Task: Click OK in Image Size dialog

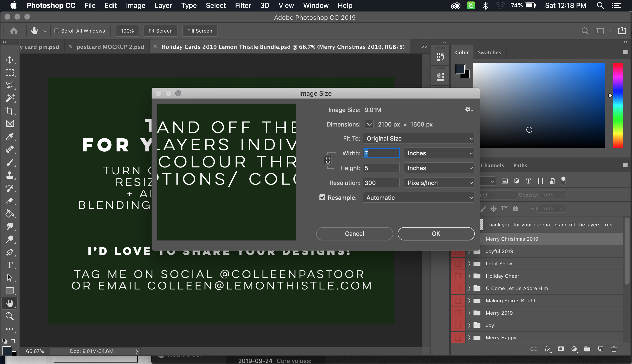Action: point(435,234)
